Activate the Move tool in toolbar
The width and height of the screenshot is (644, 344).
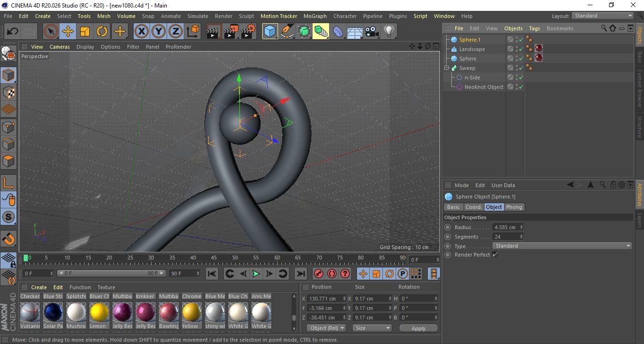pos(68,32)
